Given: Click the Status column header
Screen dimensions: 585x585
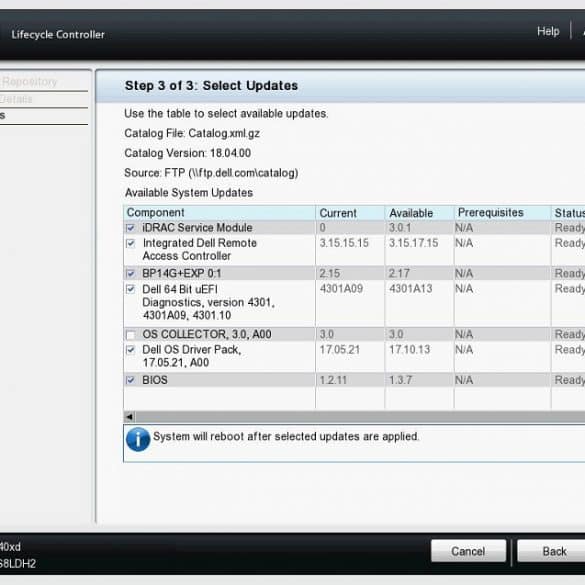Looking at the screenshot, I should (x=569, y=213).
